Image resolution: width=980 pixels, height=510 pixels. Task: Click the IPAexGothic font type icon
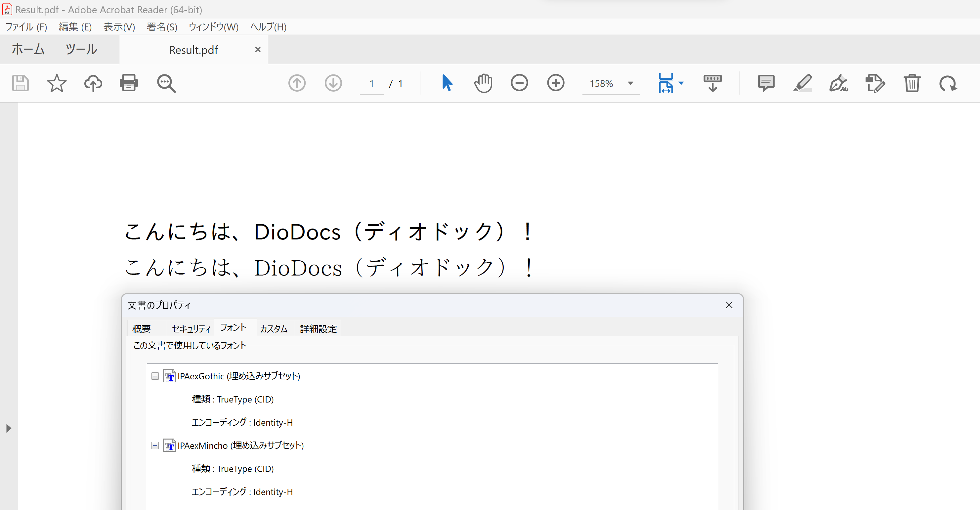pos(169,376)
